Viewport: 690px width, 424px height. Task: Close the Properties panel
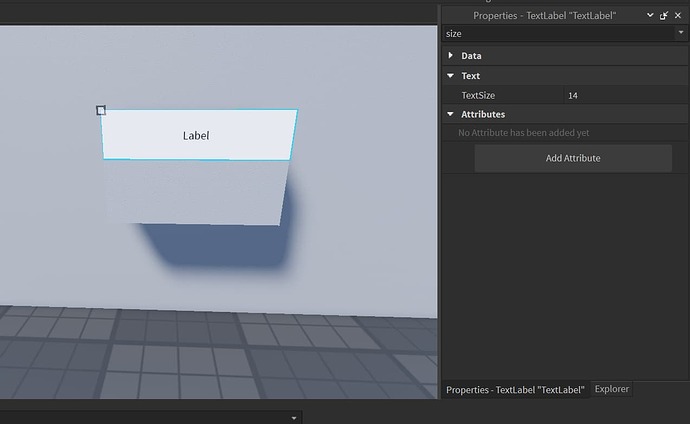point(678,15)
